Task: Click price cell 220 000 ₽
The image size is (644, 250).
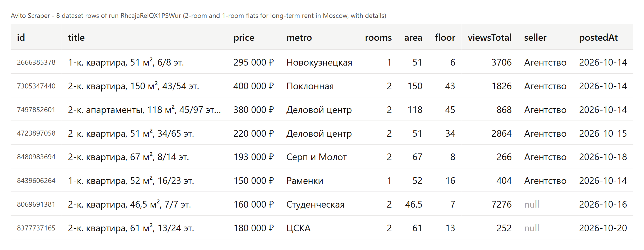Action: point(254,133)
